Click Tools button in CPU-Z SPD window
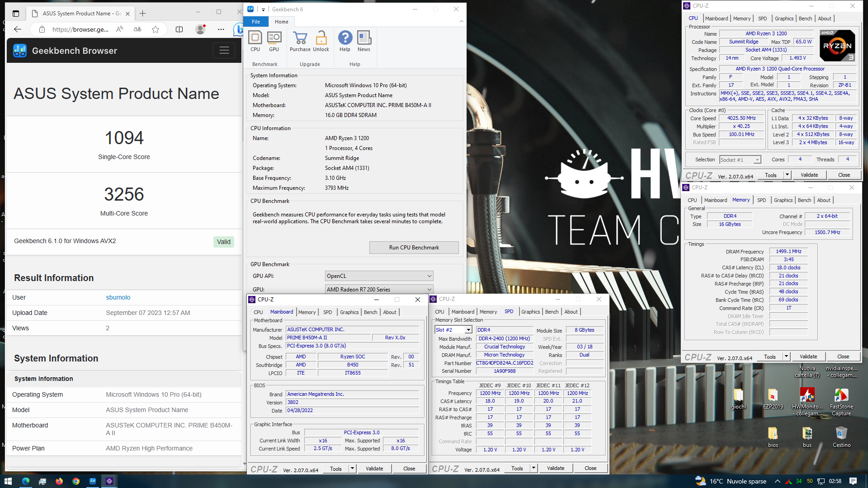868x488 pixels. (517, 469)
